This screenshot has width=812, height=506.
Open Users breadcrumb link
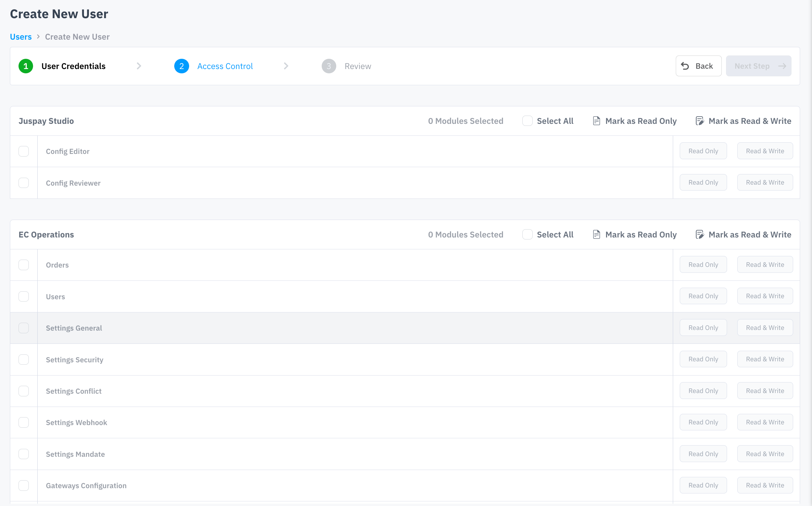(x=21, y=36)
